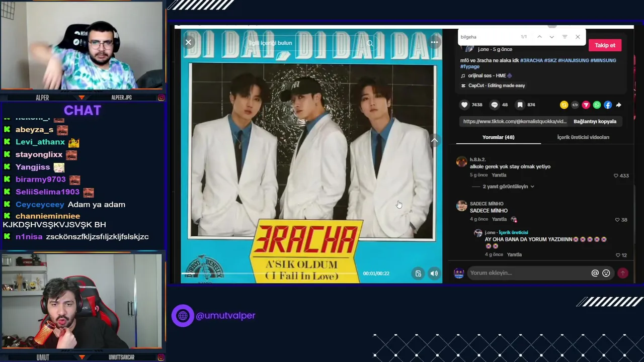Screen dimensions: 644x362
Task: Click chat username 'stayonglixx'
Action: point(39,155)
